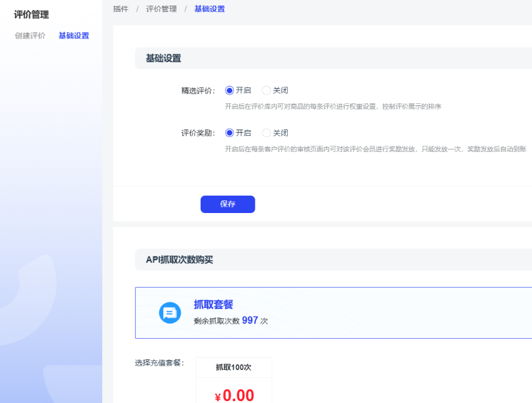
Task: Disable 精选评价 by selecting 关闭
Action: tap(267, 90)
